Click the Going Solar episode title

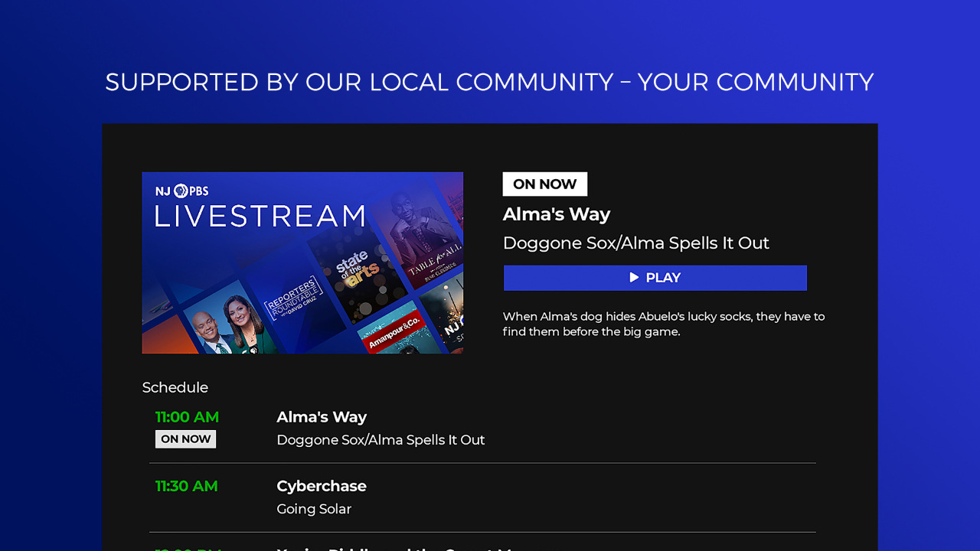click(314, 509)
